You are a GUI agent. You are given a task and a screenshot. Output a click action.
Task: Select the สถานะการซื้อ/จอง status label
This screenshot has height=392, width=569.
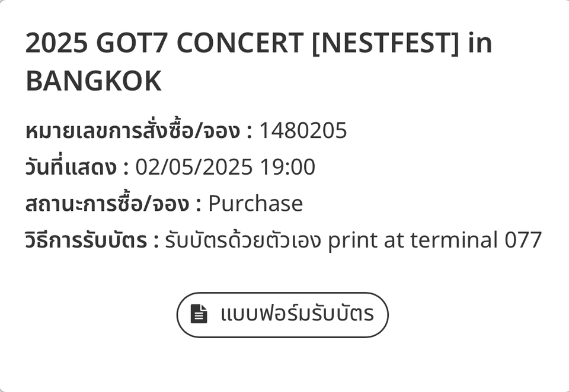pos(107,204)
